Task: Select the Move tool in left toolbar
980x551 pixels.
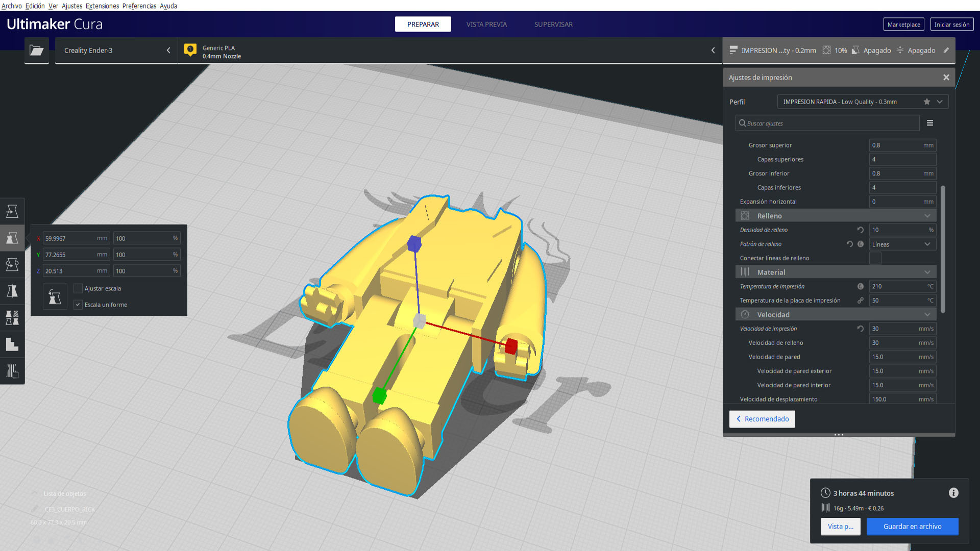Action: (x=12, y=211)
